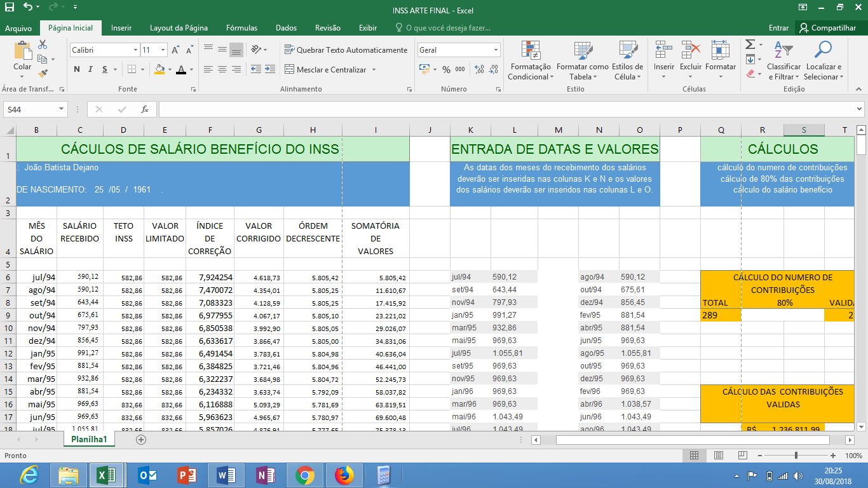
Task: Increase font size with the larger A icon
Action: coord(176,50)
